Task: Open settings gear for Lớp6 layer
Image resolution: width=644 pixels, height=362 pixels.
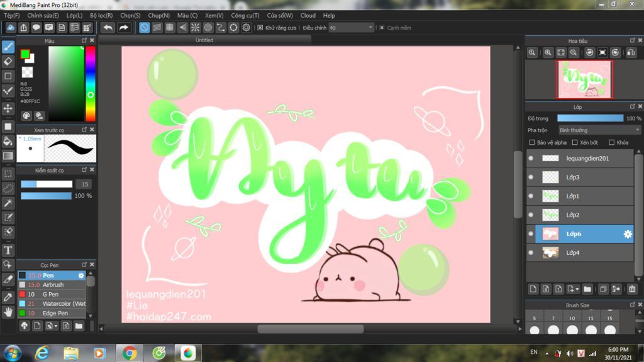Action: pyautogui.click(x=628, y=234)
